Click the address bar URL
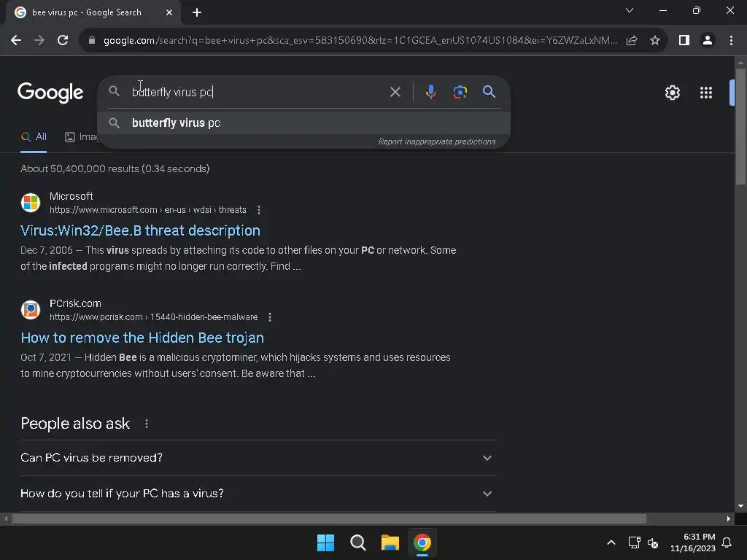This screenshot has height=560, width=747. (360, 41)
